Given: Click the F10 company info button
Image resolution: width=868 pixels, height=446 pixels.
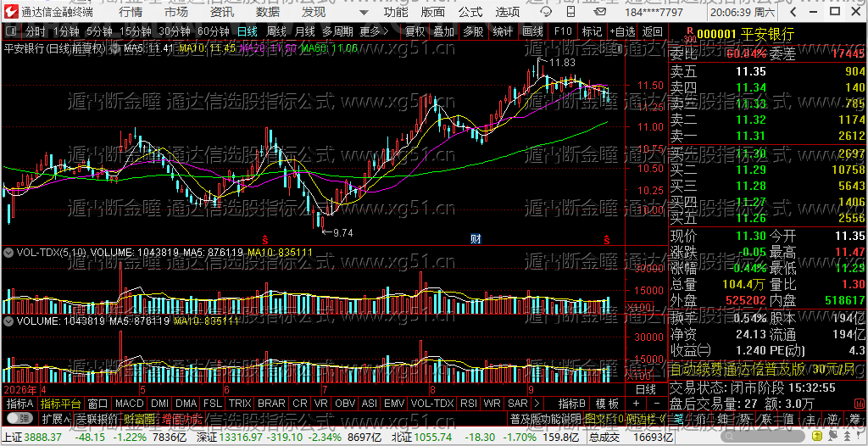Looking at the screenshot, I should [x=563, y=31].
